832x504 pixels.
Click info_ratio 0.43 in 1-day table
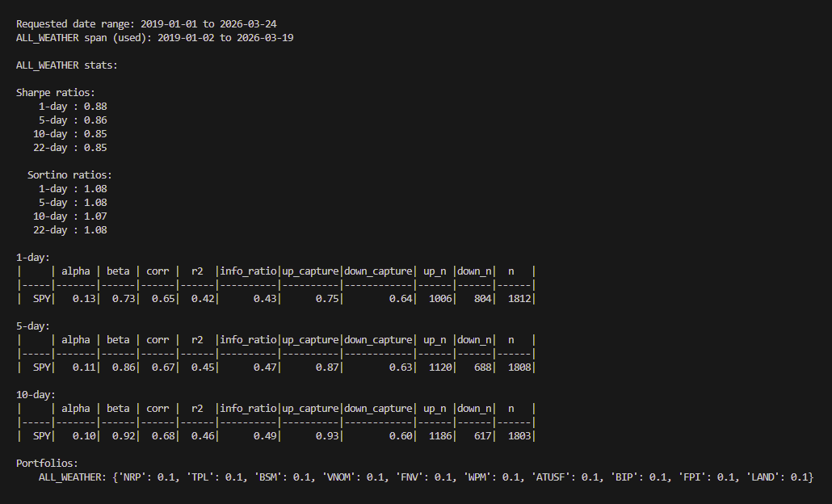pos(265,299)
